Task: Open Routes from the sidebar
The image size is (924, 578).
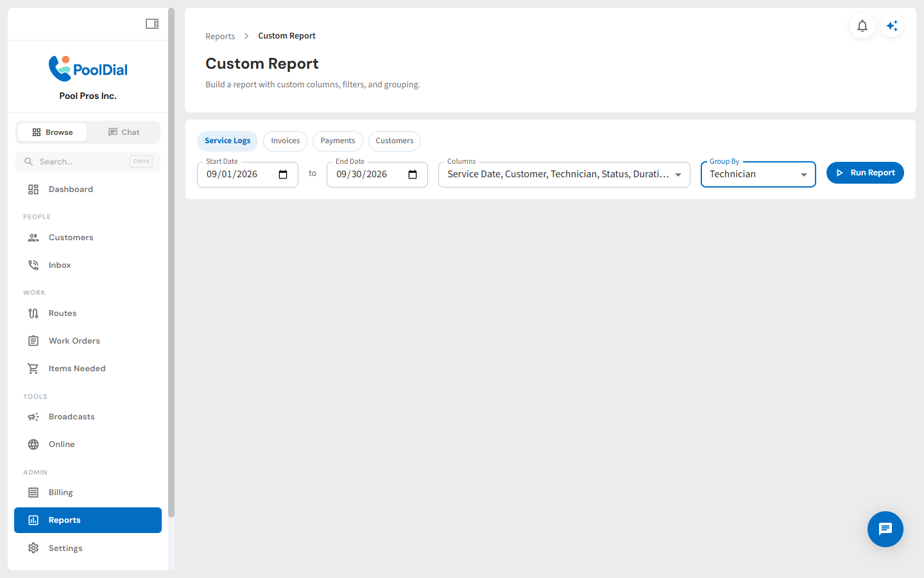Action: (88, 313)
